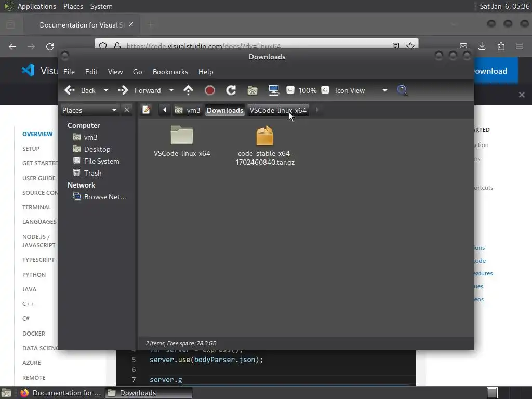
Task: Toggle the text-based location entry icon
Action: [x=146, y=110]
